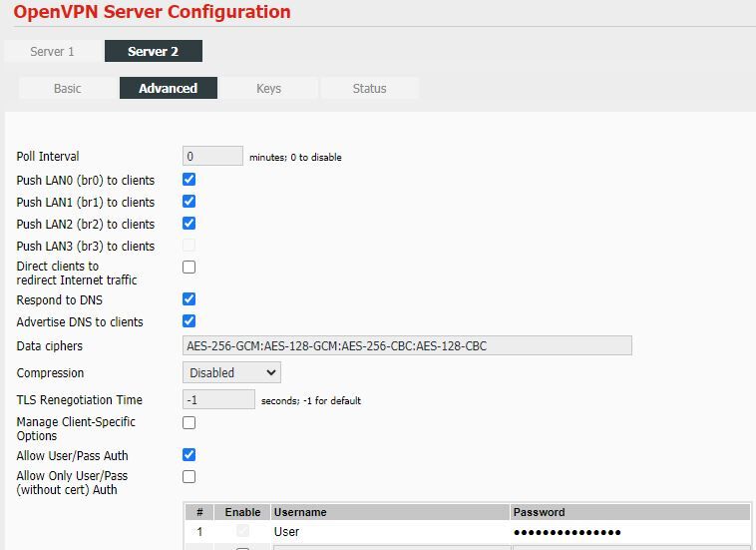The image size is (756, 550).
Task: Click the Enable column header
Action: click(x=242, y=512)
